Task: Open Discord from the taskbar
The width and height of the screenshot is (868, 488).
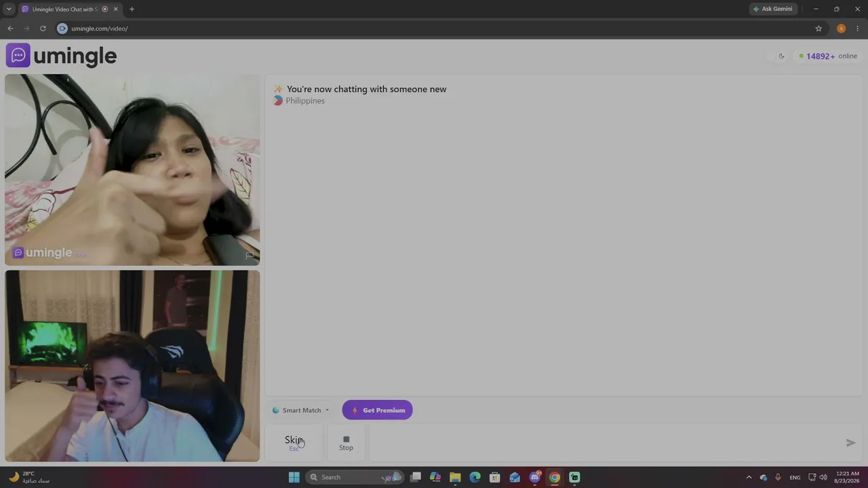Action: (x=534, y=477)
